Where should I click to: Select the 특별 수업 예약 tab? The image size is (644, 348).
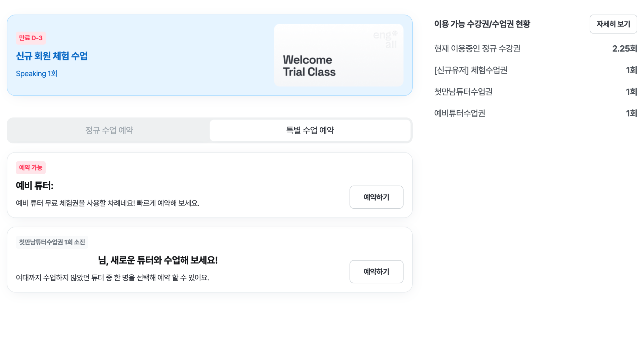point(310,130)
